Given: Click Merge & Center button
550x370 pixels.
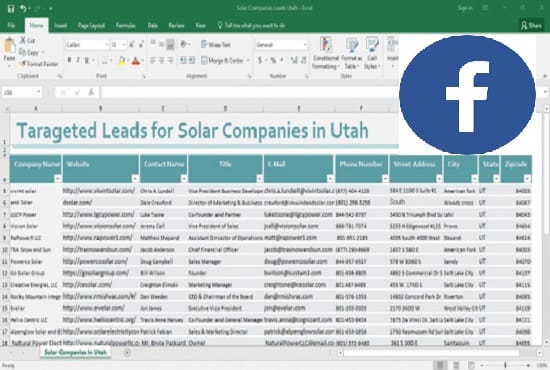Looking at the screenshot, I should pyautogui.click(x=222, y=60).
